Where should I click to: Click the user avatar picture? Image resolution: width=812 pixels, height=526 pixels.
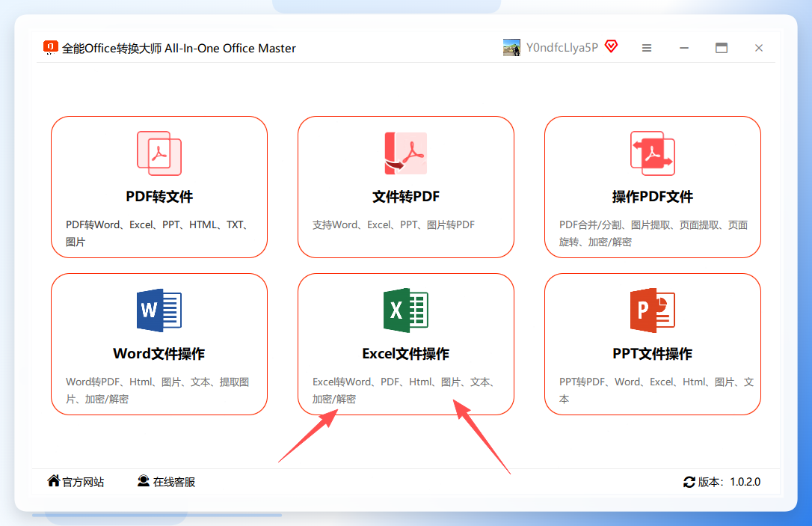[x=511, y=48]
